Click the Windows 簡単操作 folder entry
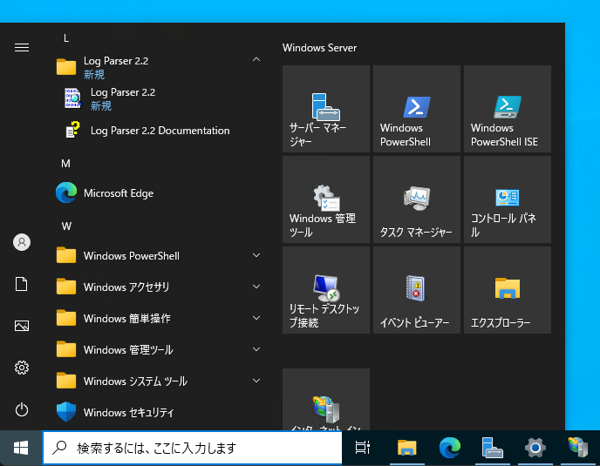600x466 pixels. [161, 318]
